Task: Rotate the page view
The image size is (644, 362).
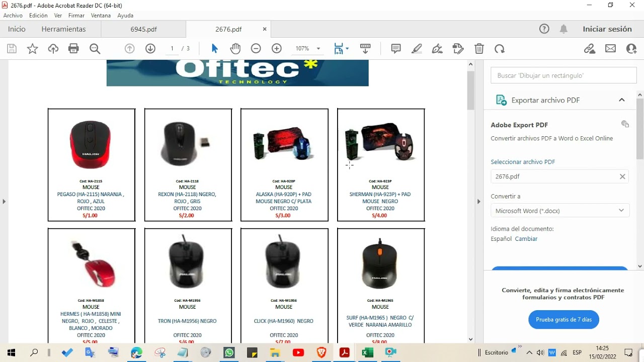Action: click(500, 49)
